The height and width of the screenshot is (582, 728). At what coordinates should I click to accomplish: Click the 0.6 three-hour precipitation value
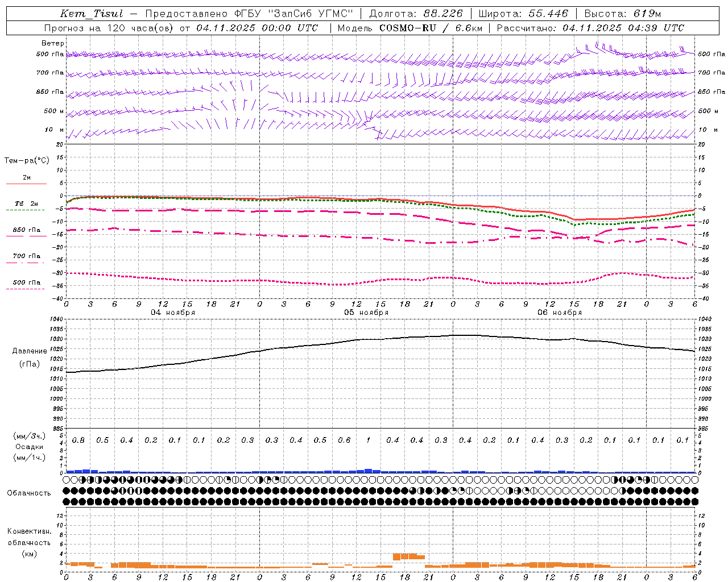tap(344, 440)
